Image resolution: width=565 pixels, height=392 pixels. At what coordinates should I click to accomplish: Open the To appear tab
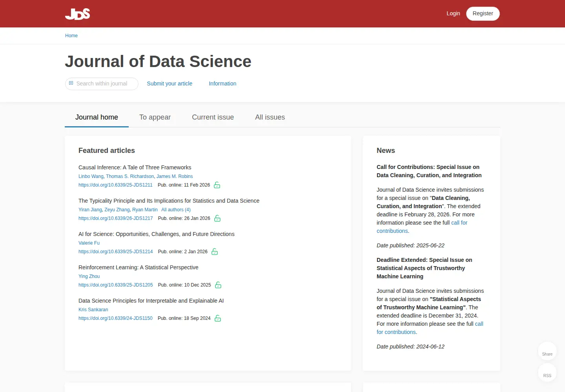(155, 117)
